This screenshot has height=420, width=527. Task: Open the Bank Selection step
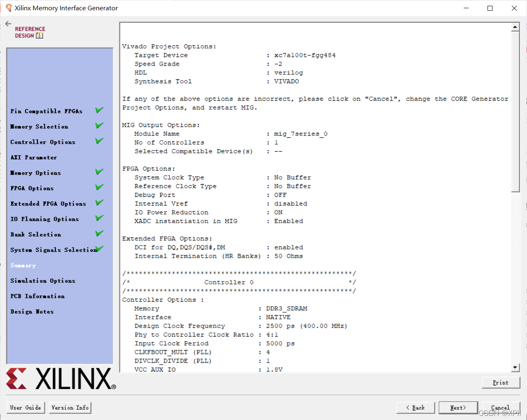pyautogui.click(x=36, y=234)
